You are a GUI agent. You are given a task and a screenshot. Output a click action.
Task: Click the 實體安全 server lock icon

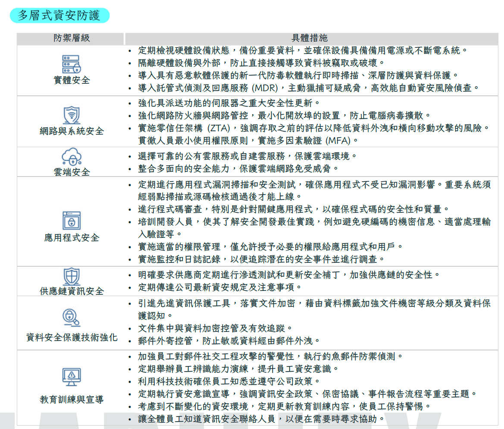pyautogui.click(x=72, y=64)
